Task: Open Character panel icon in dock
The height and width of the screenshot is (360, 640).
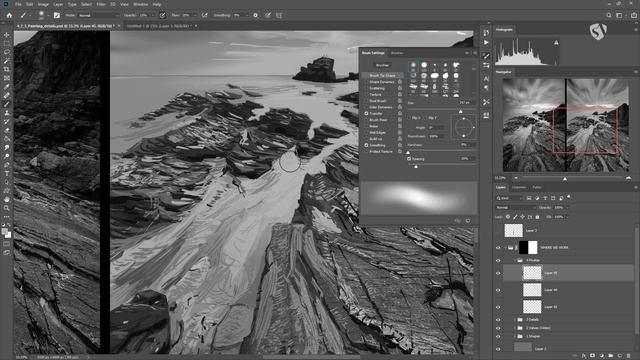Action: point(486,78)
